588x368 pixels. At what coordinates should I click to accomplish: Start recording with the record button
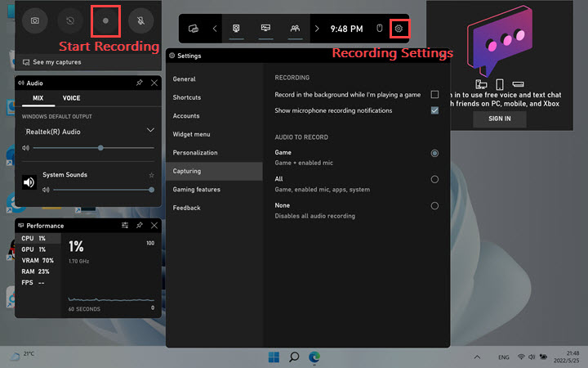105,20
